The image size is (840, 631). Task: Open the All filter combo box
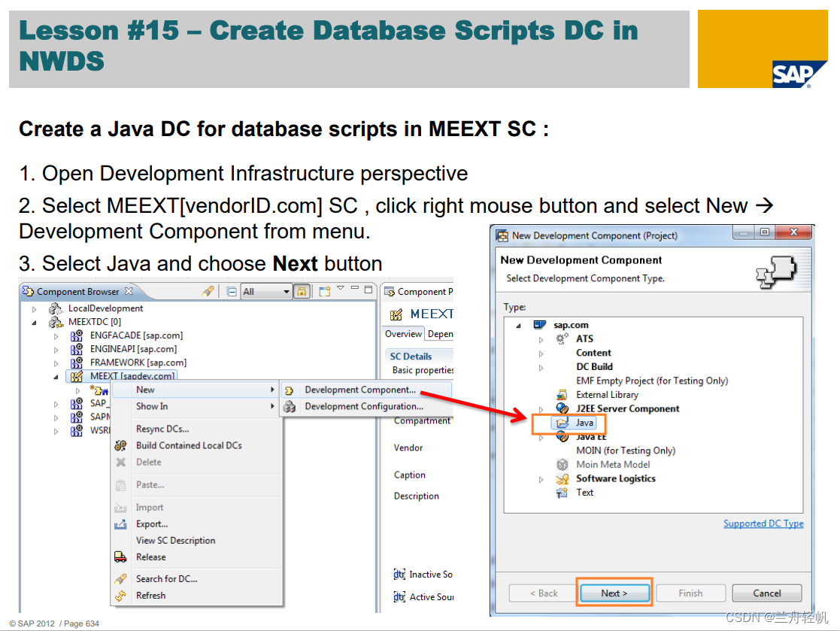coord(266,291)
